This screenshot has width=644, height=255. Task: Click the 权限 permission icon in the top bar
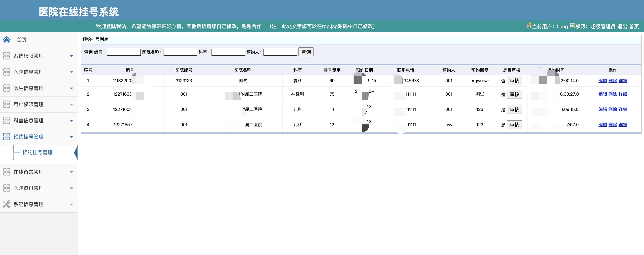point(572,26)
